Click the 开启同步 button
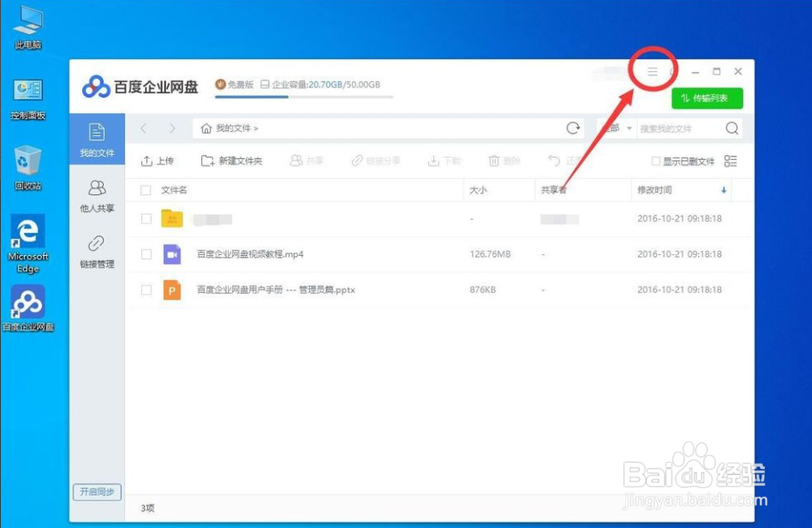The image size is (812, 528). pos(96,492)
